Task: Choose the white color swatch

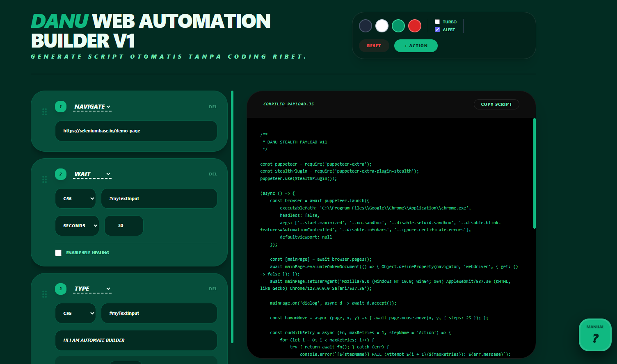Action: point(382,26)
